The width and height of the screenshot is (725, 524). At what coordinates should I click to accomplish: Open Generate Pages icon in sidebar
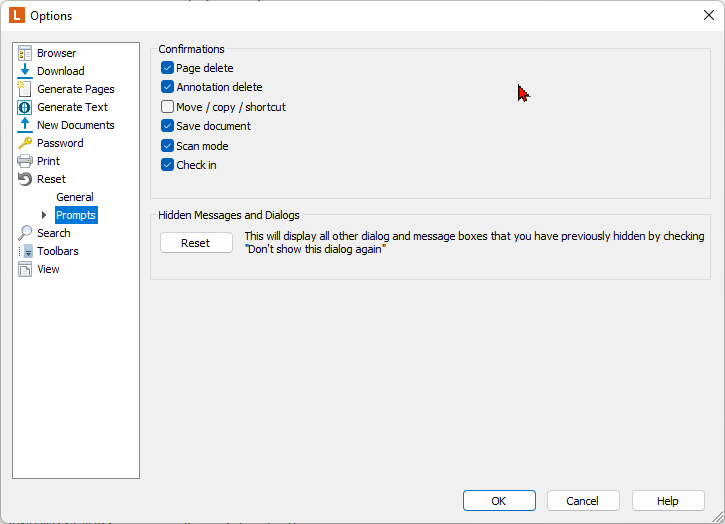25,89
